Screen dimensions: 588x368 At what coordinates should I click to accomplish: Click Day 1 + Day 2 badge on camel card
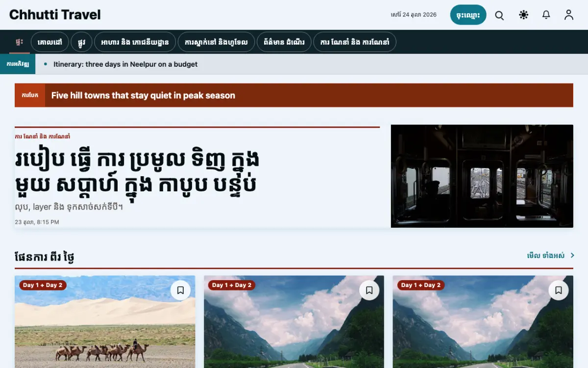click(x=43, y=285)
